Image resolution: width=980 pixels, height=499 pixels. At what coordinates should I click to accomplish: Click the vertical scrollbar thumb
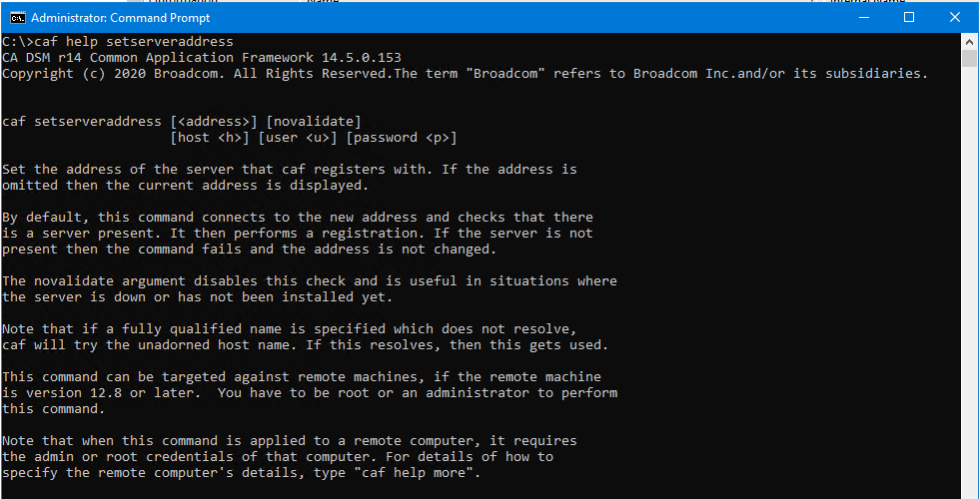tap(969, 58)
